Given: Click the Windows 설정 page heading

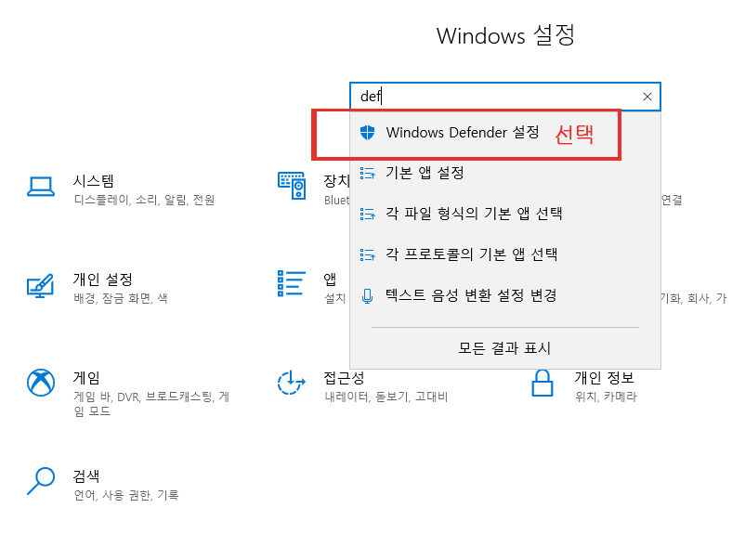Looking at the screenshot, I should click(505, 36).
